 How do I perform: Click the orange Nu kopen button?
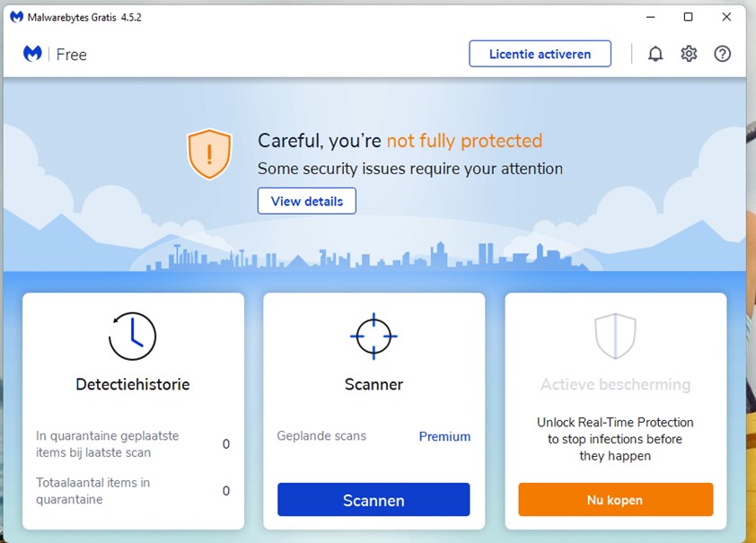pyautogui.click(x=615, y=500)
